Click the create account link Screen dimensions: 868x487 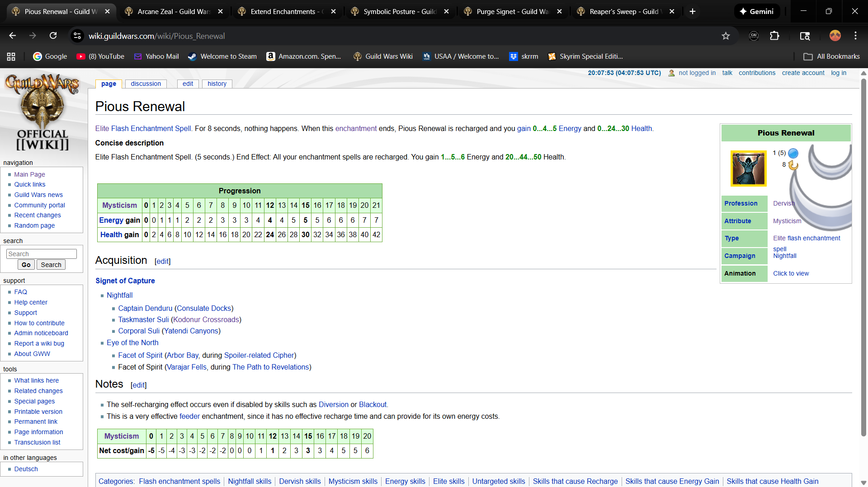point(803,73)
